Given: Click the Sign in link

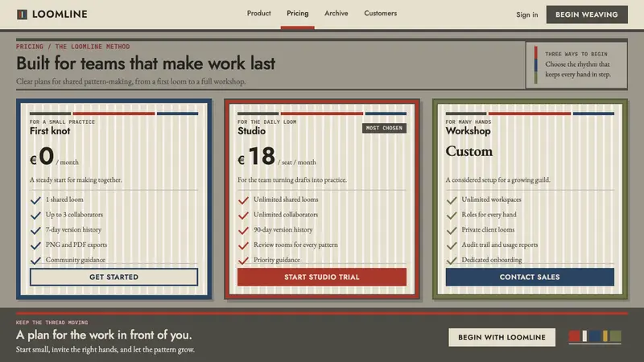Looking at the screenshot, I should point(527,14).
